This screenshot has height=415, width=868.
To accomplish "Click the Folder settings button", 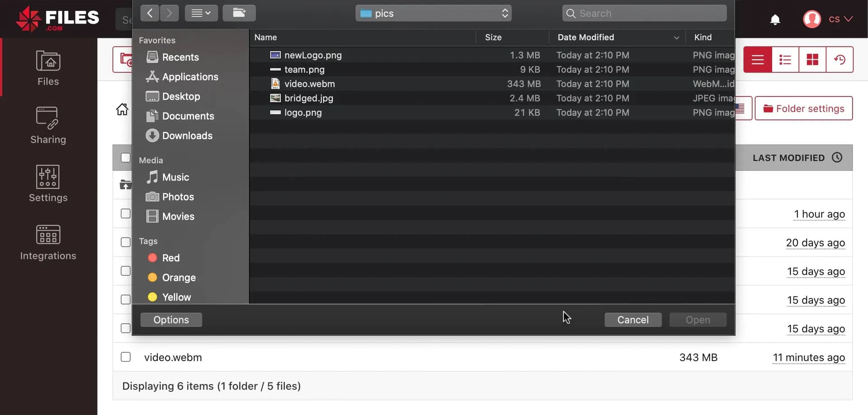I will click(x=803, y=108).
